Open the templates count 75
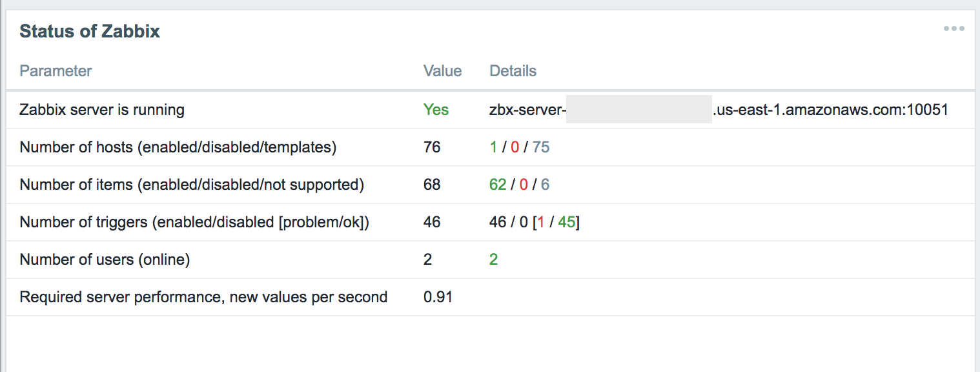 click(541, 147)
